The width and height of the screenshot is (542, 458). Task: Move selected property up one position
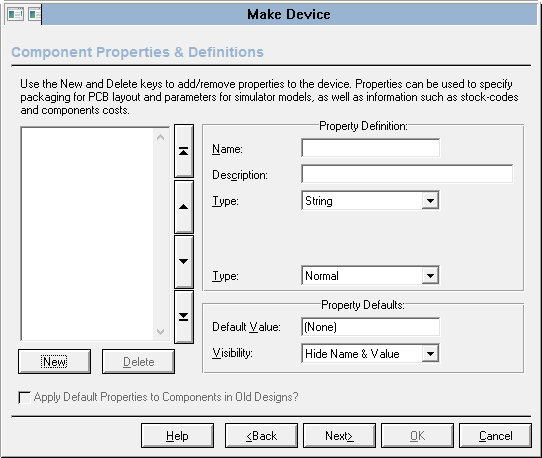184,207
